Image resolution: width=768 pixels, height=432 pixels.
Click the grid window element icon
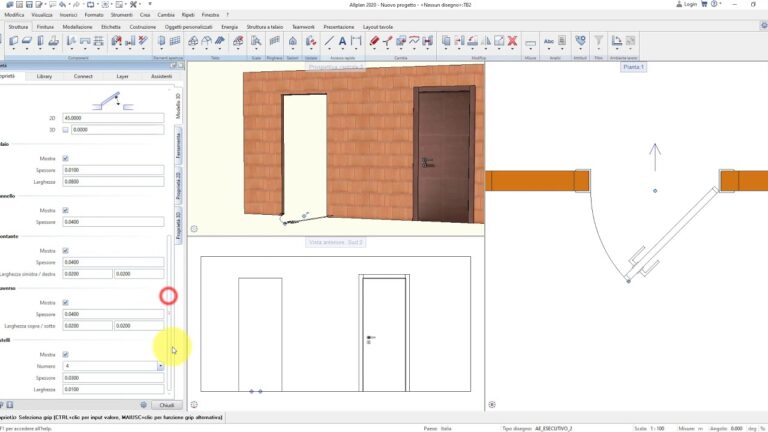175,41
